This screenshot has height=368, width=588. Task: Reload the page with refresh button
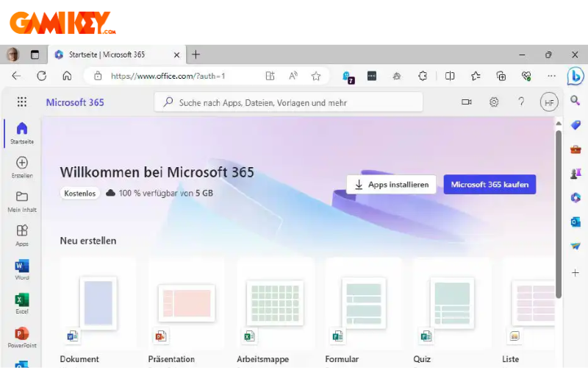tap(42, 76)
